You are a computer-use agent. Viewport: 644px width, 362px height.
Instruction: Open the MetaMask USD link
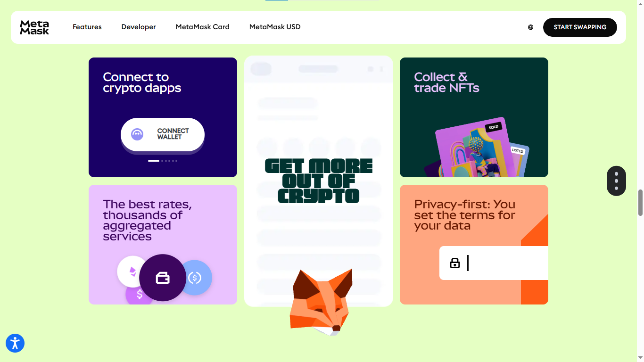pyautogui.click(x=275, y=27)
